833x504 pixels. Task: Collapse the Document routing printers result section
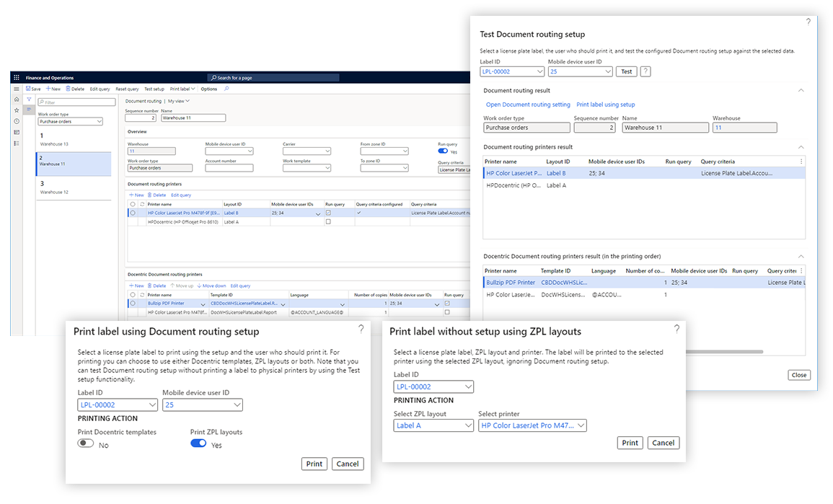[801, 147]
